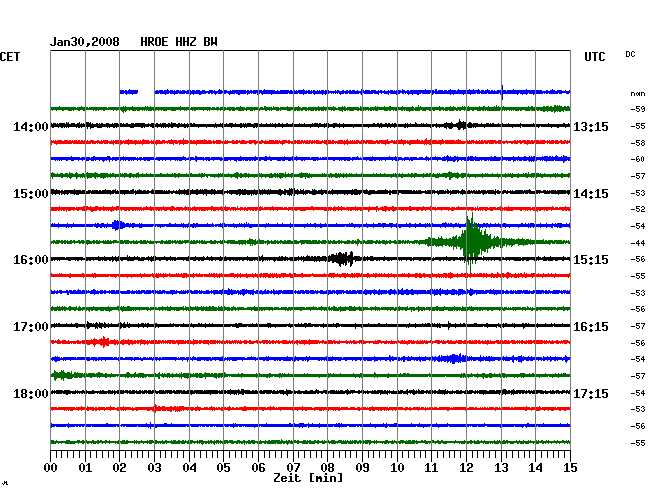Click the date label Jan30,2008
The height and width of the screenshot is (494, 650).
[85, 42]
